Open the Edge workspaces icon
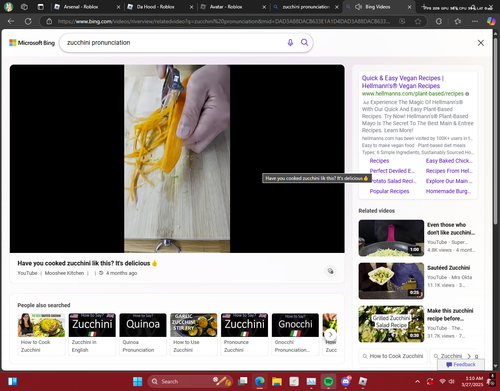This screenshot has width=500, height=391. [24, 7]
